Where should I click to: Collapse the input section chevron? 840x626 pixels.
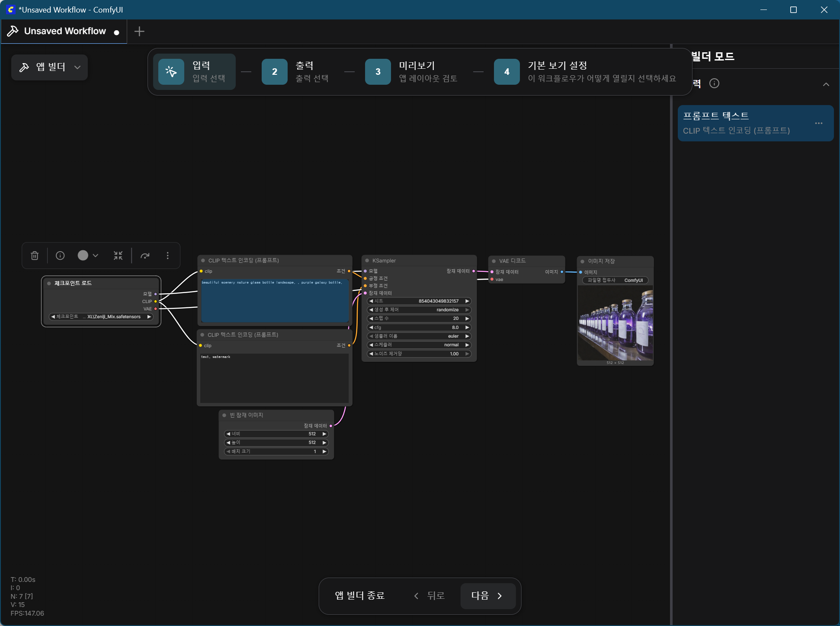point(826,84)
